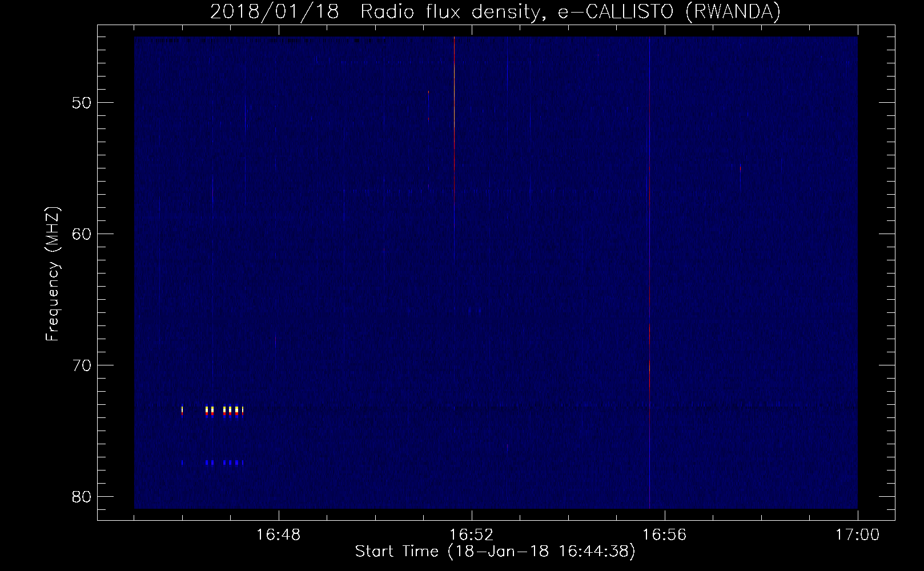Click the blue burst markers near 77 MHz
Image resolution: width=924 pixels, height=571 pixels.
point(212,463)
